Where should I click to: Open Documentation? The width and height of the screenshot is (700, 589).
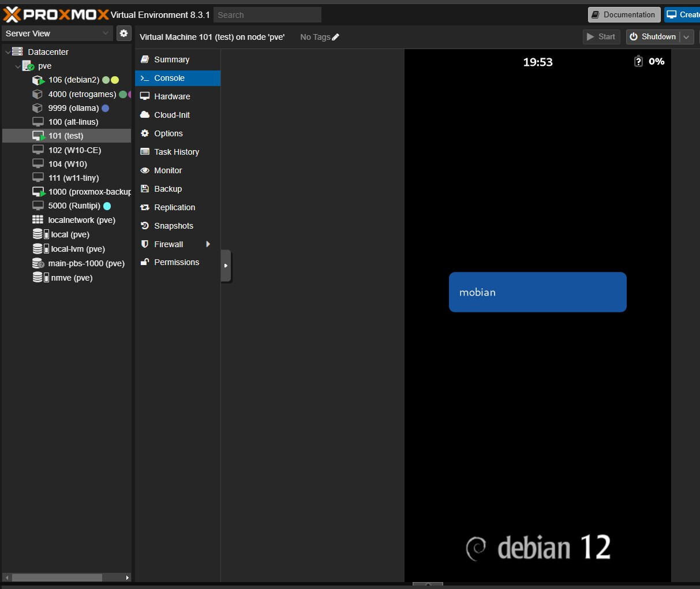(624, 14)
